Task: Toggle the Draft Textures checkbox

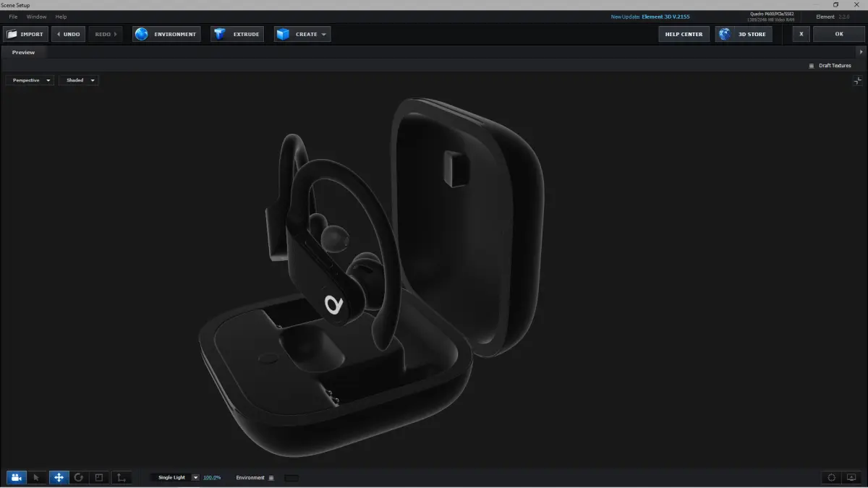Action: (812, 66)
